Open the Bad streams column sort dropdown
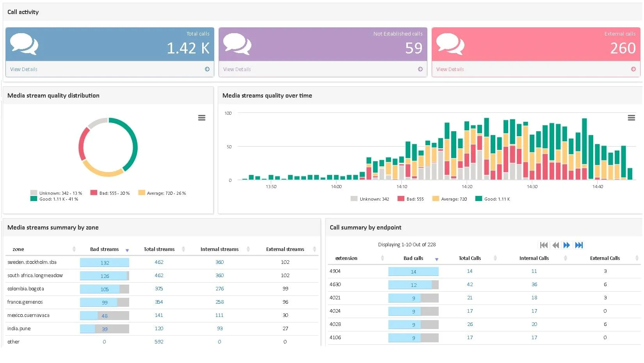The image size is (644, 363). tap(127, 249)
